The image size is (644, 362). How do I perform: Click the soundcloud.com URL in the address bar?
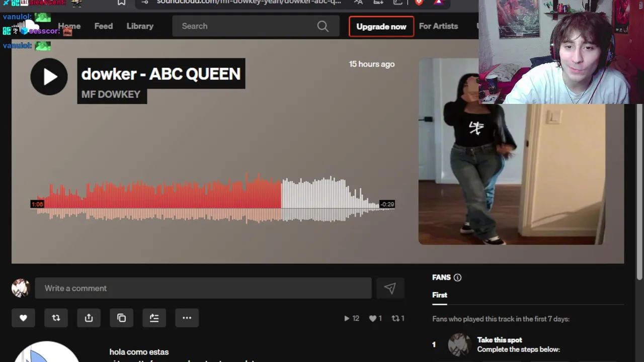click(x=249, y=2)
